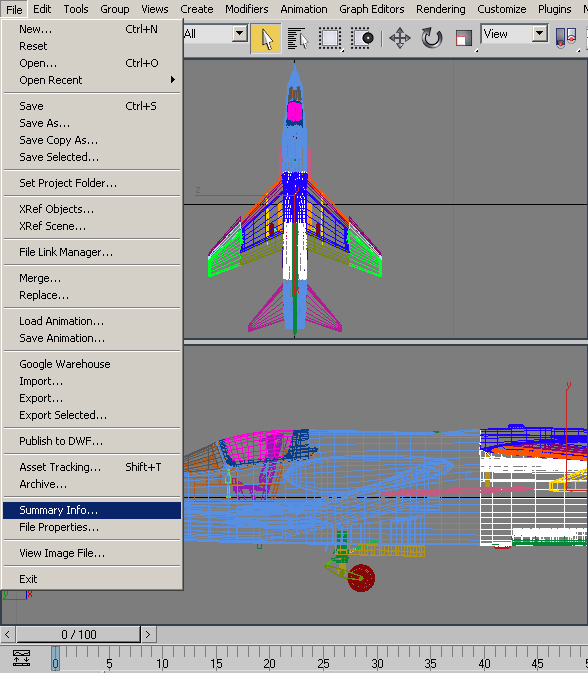The width and height of the screenshot is (588, 673).
Task: Choose Import... from File menu
Action: 92,381
